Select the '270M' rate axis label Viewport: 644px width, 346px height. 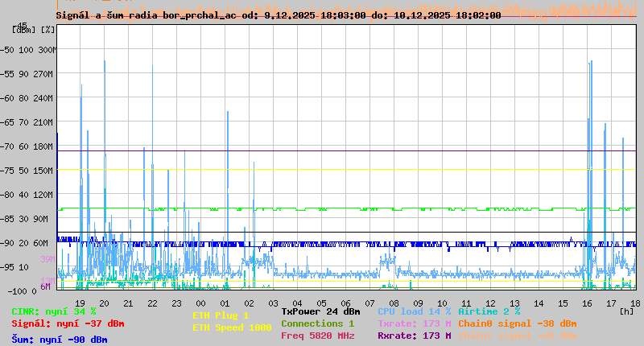tap(43, 74)
